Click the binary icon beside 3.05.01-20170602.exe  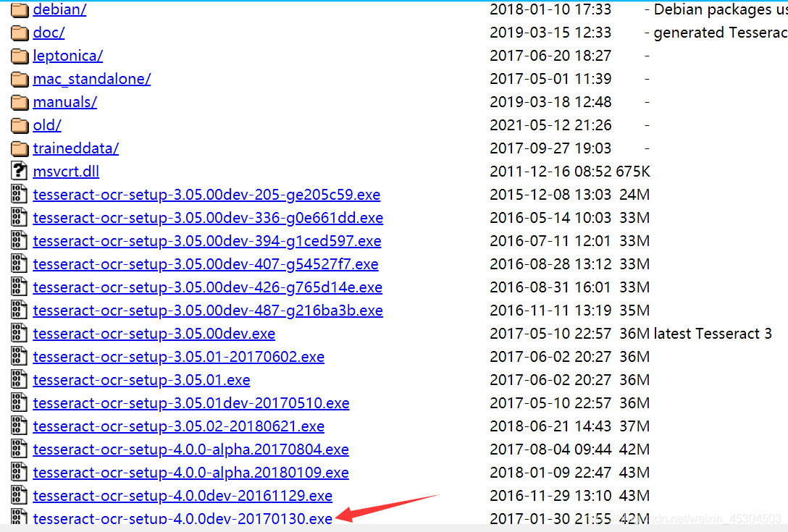[x=19, y=355]
